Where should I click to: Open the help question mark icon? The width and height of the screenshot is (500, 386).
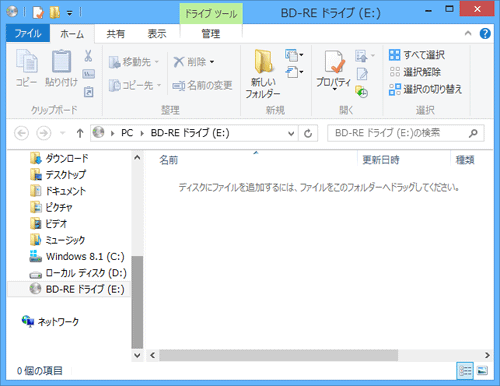485,33
